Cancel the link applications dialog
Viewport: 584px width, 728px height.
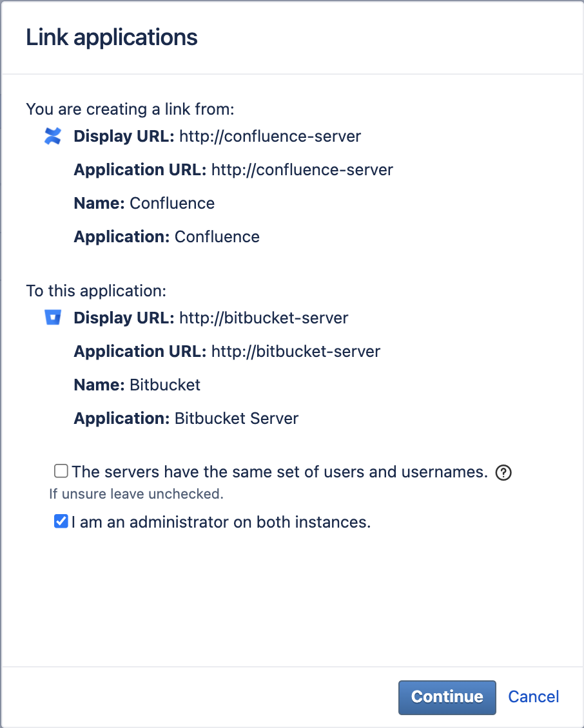pyautogui.click(x=533, y=696)
